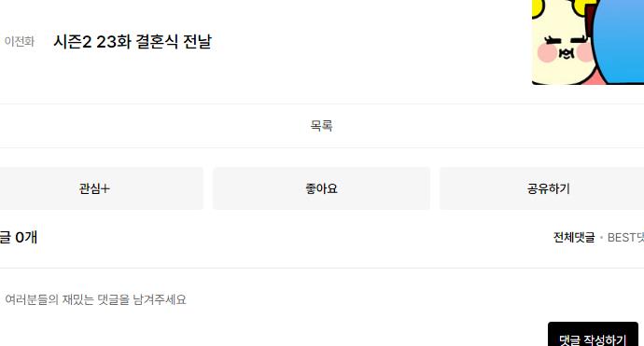Screen dimensions: 644x346
Task: Switch to BEST댓글 tab
Action: point(625,237)
